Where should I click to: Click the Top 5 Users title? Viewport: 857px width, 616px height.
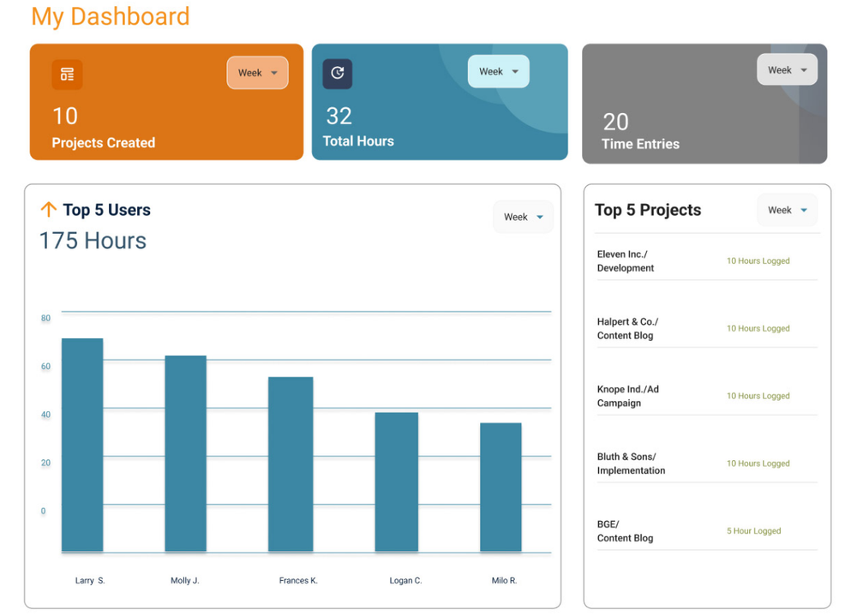106,210
